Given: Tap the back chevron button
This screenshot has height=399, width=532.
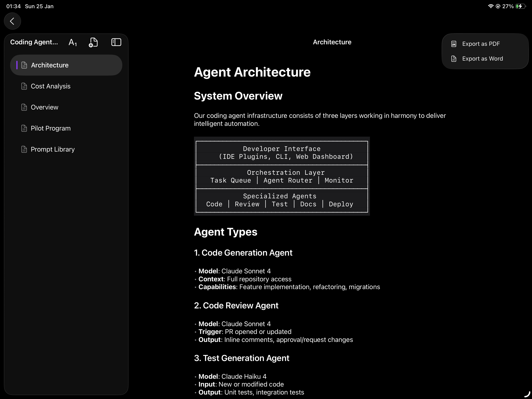Looking at the screenshot, I should 12,21.
